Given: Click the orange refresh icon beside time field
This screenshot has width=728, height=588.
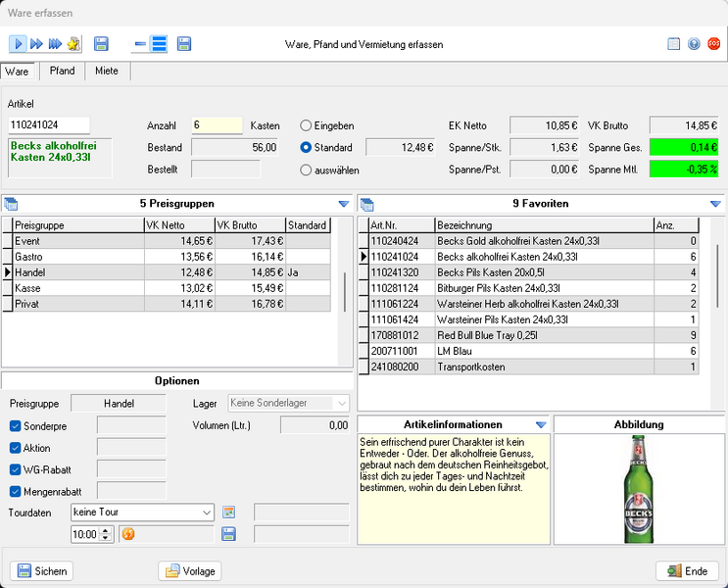Looking at the screenshot, I should (x=128, y=534).
